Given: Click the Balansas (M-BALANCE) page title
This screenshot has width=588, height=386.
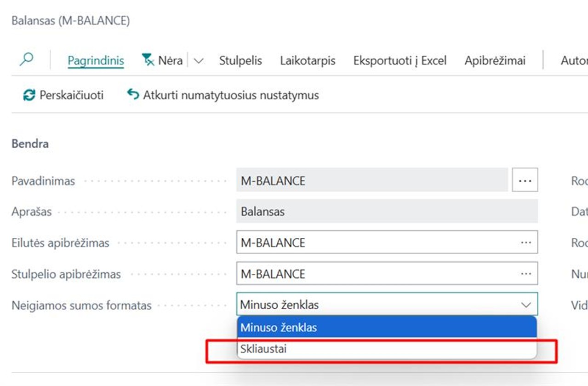Looking at the screenshot, I should click(x=71, y=21).
